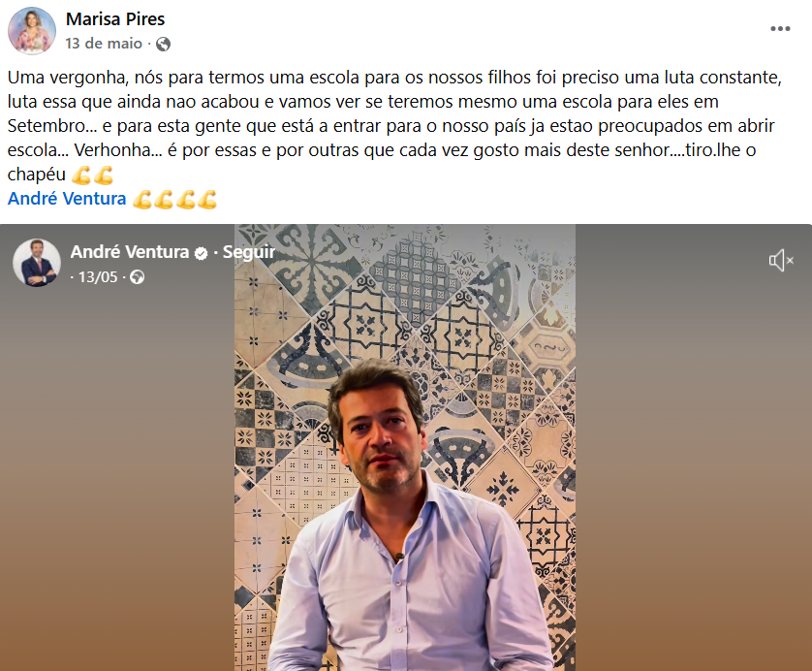Viewport: 812px width, 671px height.
Task: Unmute the video using the speaker icon
Action: pyautogui.click(x=781, y=260)
